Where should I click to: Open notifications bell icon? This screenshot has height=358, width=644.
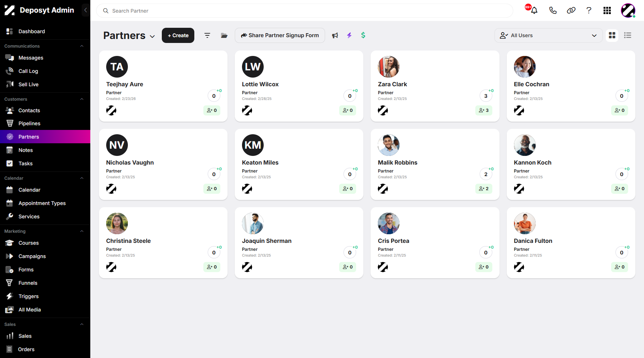click(x=534, y=10)
